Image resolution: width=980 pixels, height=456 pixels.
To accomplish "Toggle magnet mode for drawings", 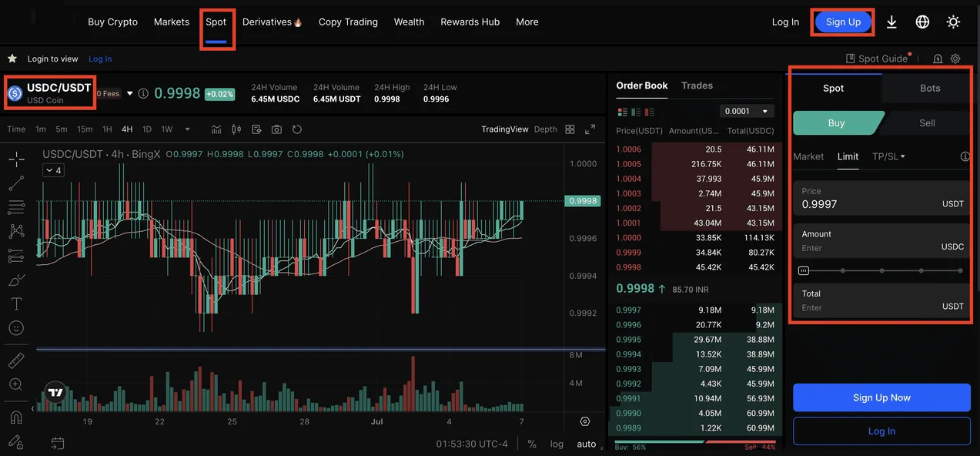I will 16,417.
